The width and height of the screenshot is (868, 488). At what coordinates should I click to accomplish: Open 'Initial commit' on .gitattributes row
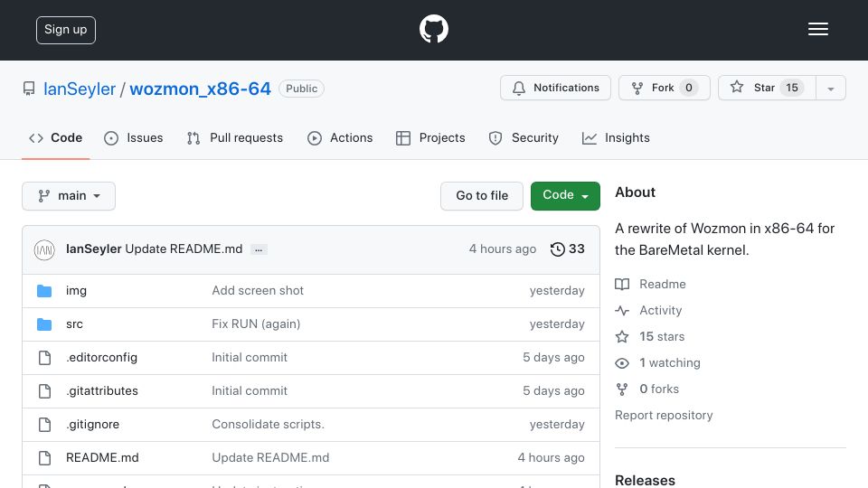[x=250, y=390]
